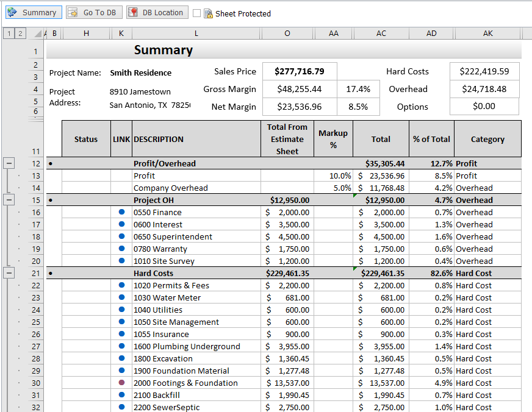Select column header L
This screenshot has height=412, width=532.
pos(196,33)
